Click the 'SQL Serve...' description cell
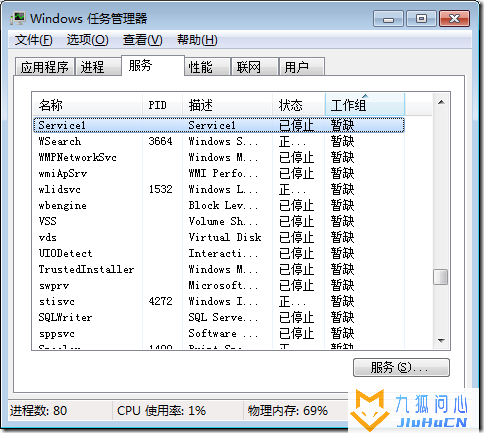The image size is (484, 433). [223, 317]
